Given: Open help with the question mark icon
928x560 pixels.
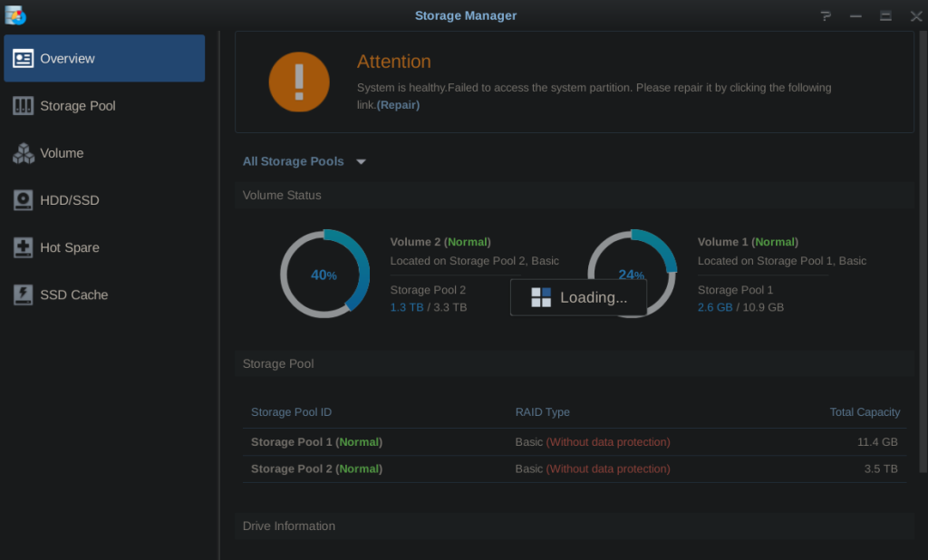Looking at the screenshot, I should click(x=826, y=15).
